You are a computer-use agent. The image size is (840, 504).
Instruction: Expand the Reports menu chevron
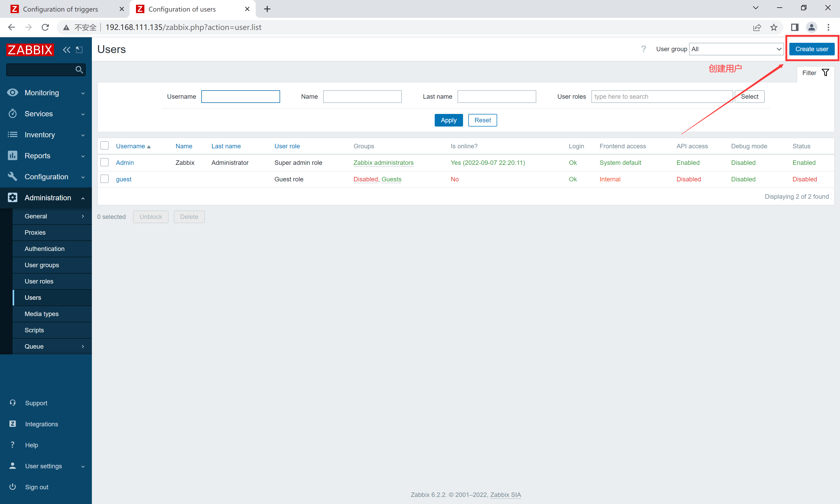83,156
